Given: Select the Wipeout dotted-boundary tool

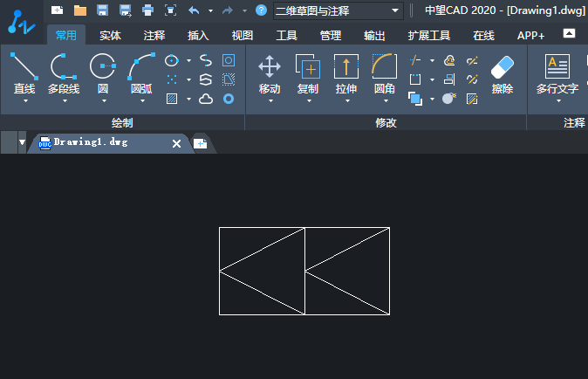Looking at the screenshot, I should (x=229, y=79).
